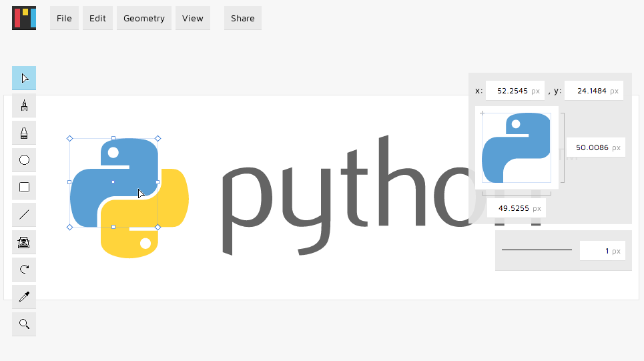The image size is (644, 361).
Task: Select the Line tool
Action: click(24, 215)
